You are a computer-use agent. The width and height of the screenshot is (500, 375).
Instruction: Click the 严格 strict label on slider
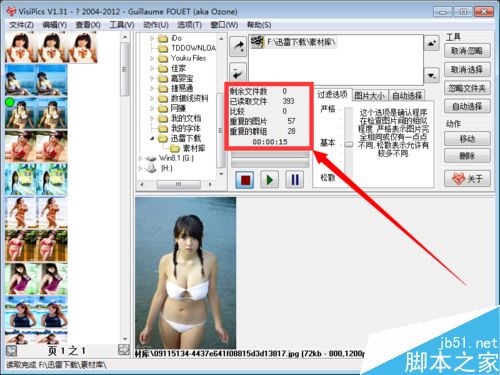point(327,109)
